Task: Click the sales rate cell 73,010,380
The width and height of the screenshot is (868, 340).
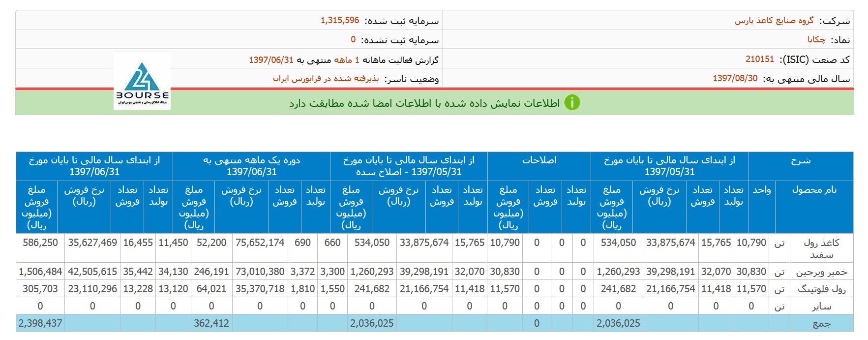Action: (x=260, y=272)
